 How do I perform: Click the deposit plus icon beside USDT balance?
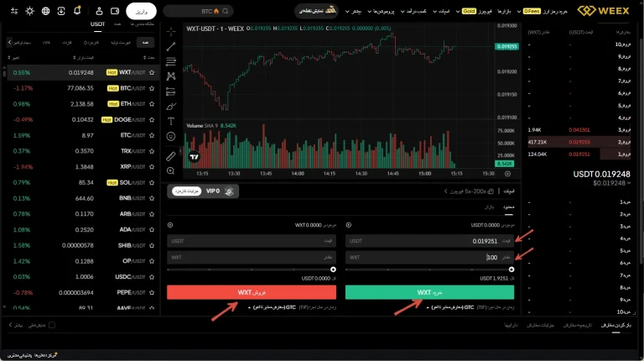tap(349, 225)
